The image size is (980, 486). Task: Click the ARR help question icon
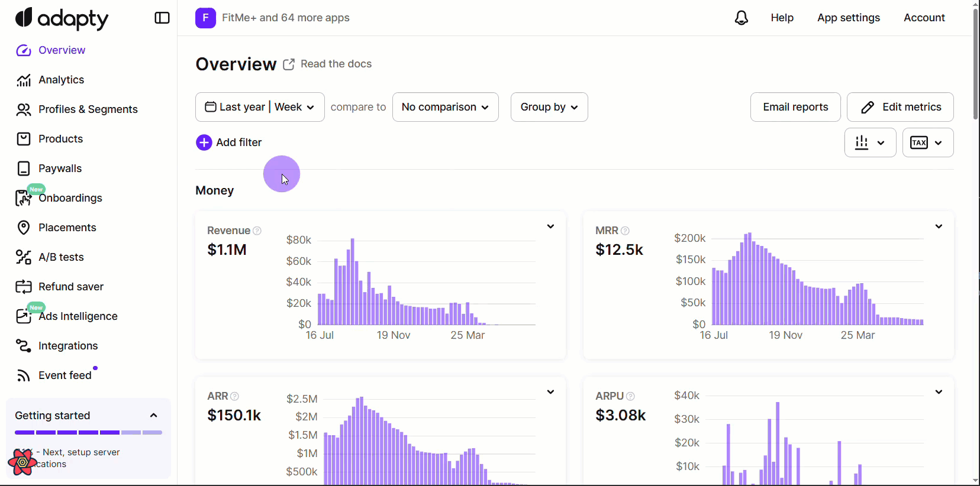tap(234, 396)
